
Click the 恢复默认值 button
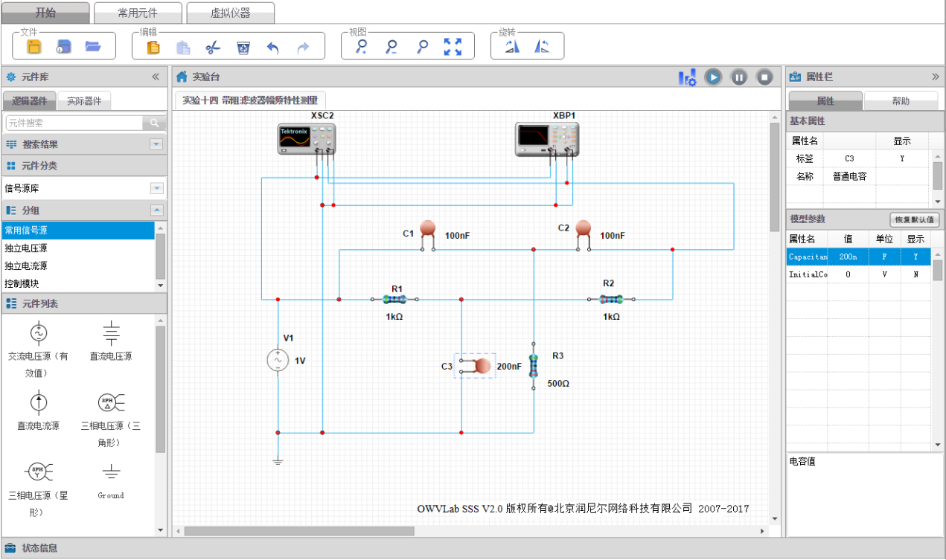pos(915,220)
